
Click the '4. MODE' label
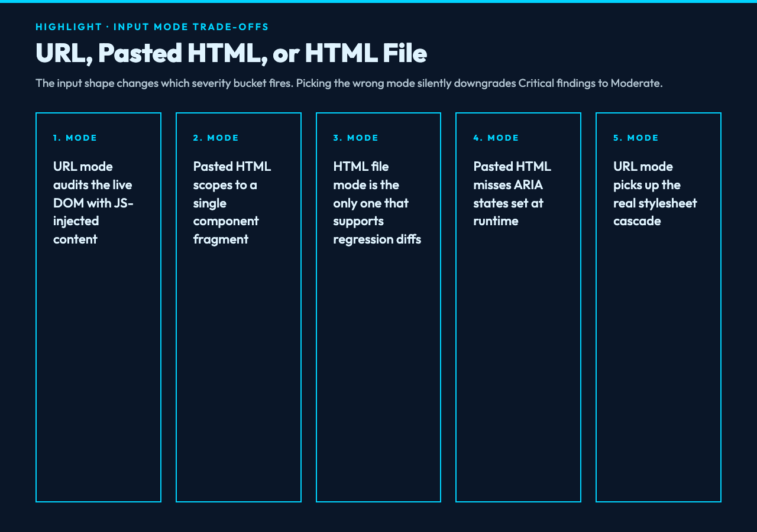(x=496, y=138)
